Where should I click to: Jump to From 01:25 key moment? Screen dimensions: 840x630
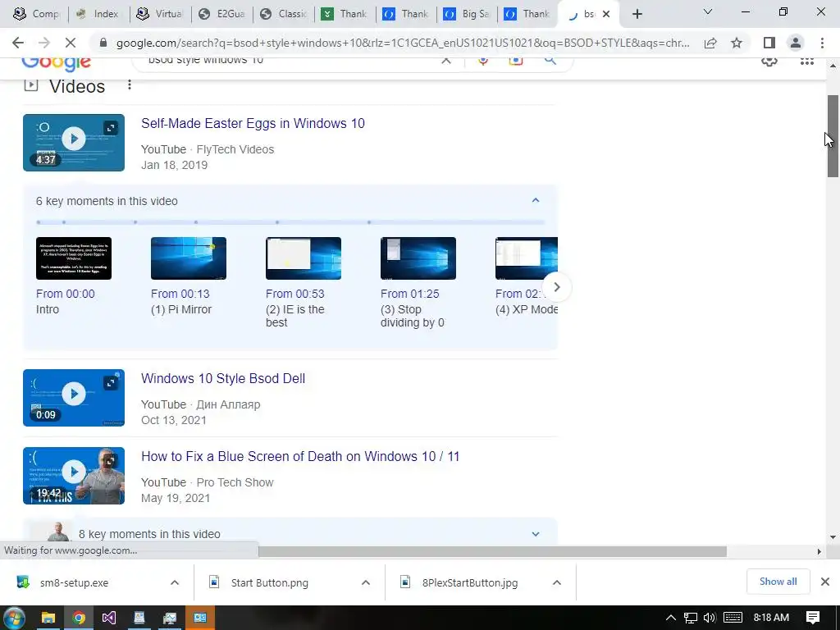[x=410, y=294]
